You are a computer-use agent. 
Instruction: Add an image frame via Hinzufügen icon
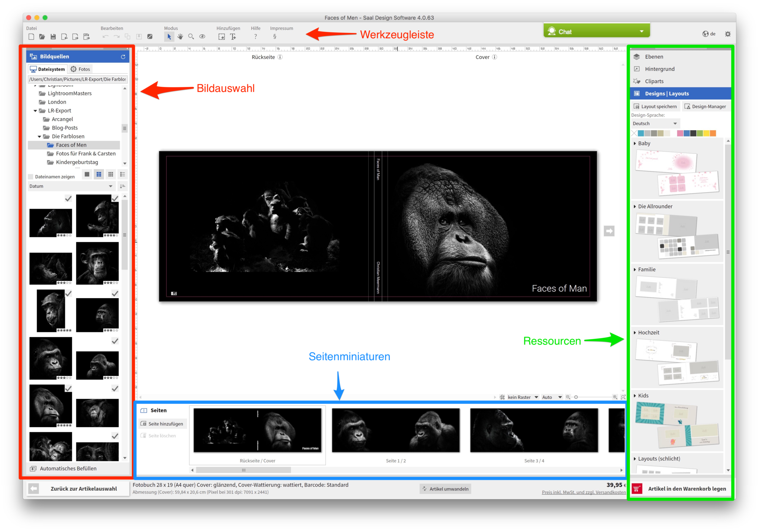(222, 37)
